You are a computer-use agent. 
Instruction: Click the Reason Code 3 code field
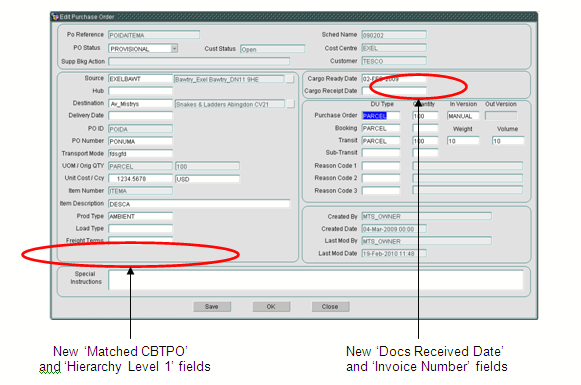[x=381, y=190]
